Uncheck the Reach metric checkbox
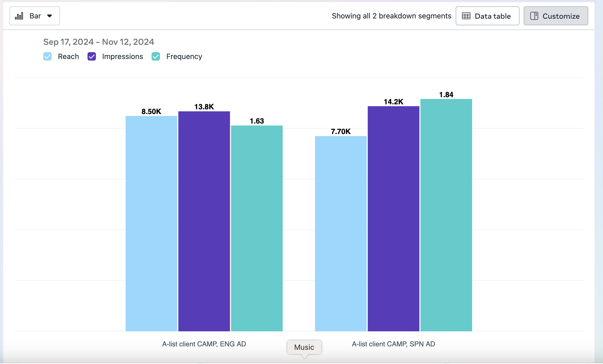 pos(47,56)
